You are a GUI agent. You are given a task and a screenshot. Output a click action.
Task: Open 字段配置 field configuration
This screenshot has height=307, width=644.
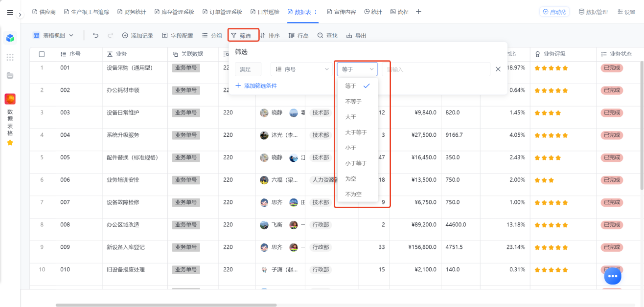tap(178, 35)
